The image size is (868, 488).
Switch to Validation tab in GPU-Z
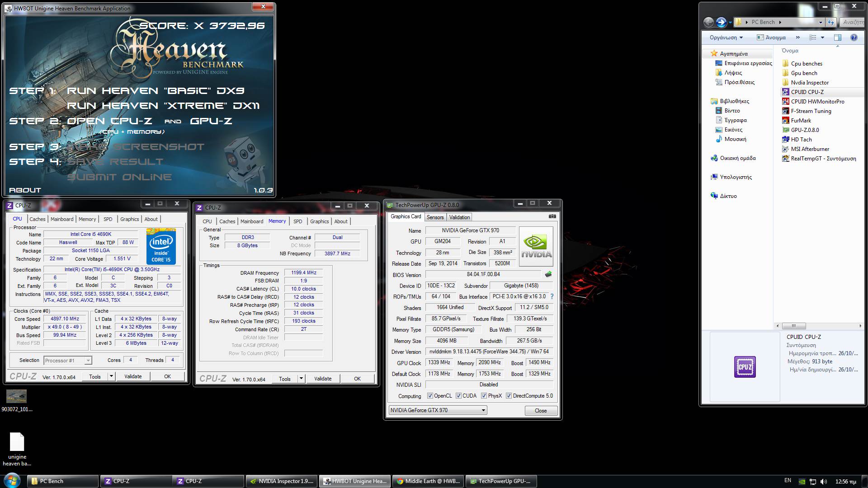point(459,217)
